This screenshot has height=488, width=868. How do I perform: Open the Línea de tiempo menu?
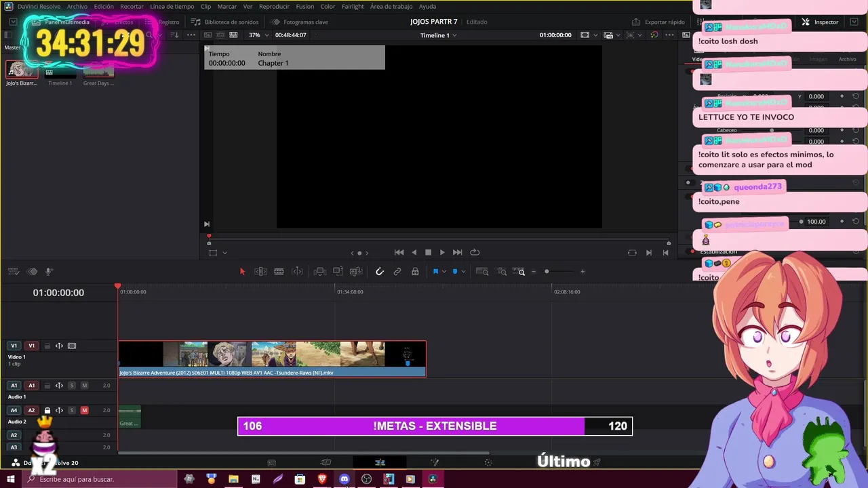coord(172,6)
